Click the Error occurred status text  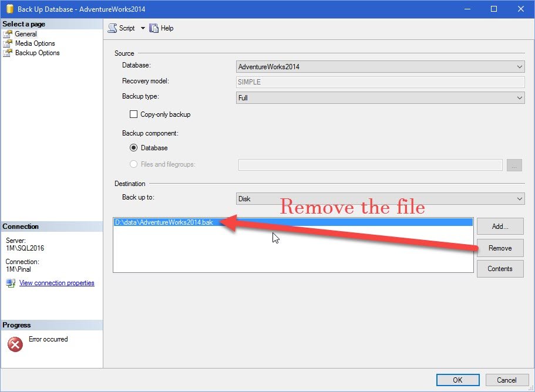tap(48, 339)
